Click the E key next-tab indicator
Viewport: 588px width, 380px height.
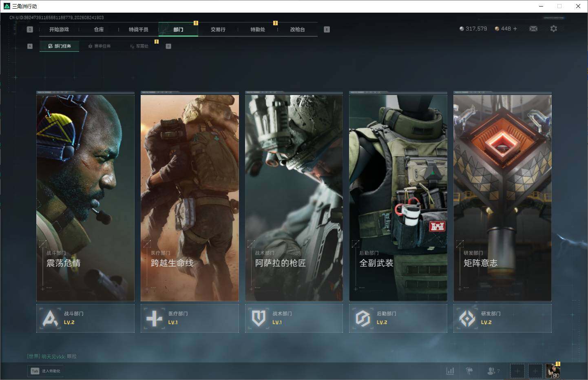pos(327,29)
